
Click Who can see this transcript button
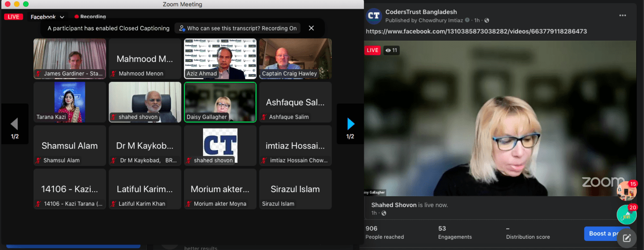(237, 28)
